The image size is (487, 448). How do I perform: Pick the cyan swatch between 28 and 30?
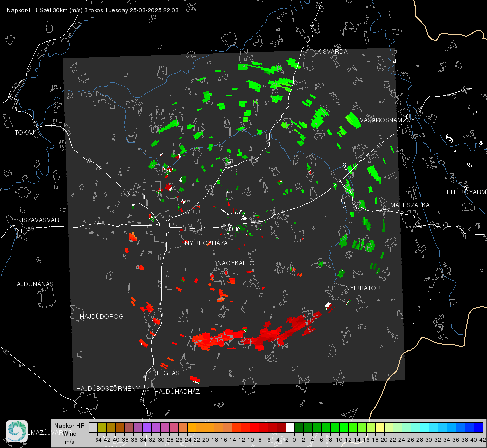424,427
